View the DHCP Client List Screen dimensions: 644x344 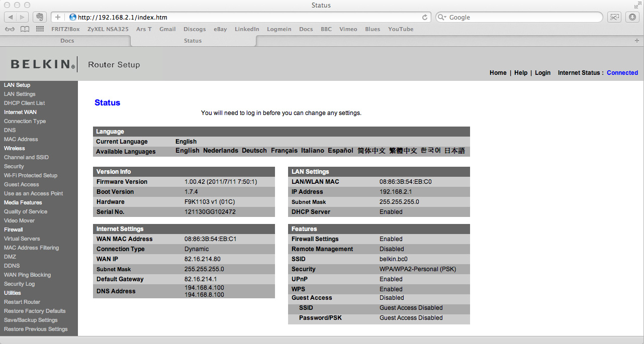(x=25, y=103)
